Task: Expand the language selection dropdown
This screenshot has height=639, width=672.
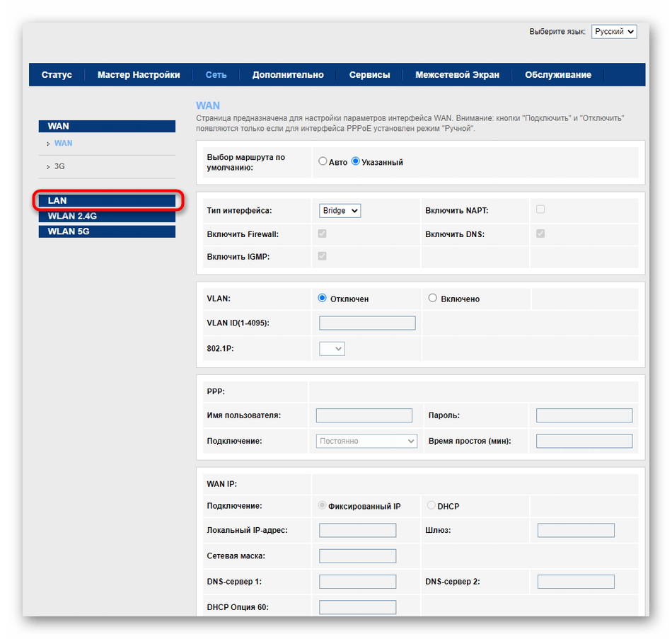Action: [614, 32]
